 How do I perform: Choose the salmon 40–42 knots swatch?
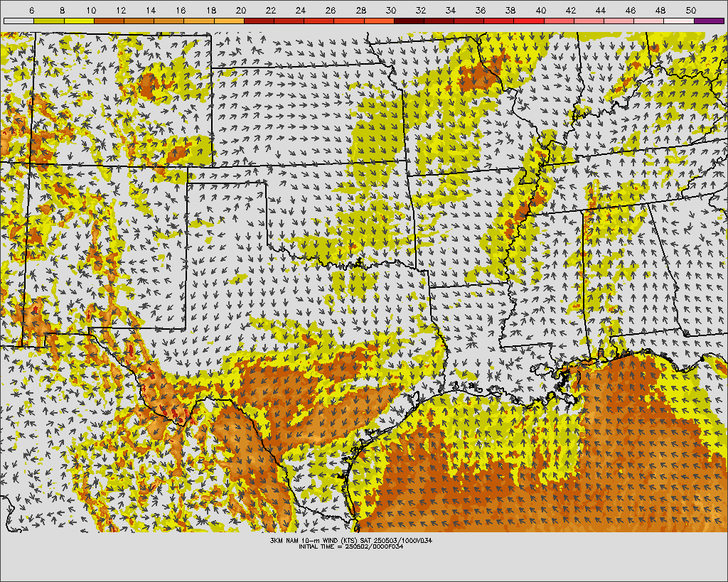coord(559,21)
